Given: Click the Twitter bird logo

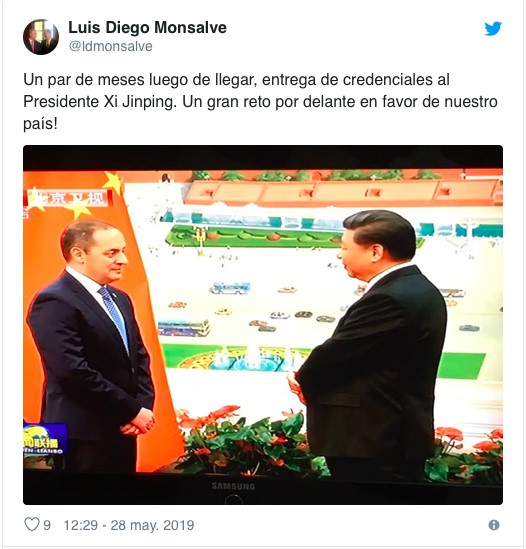Looking at the screenshot, I should click(493, 28).
